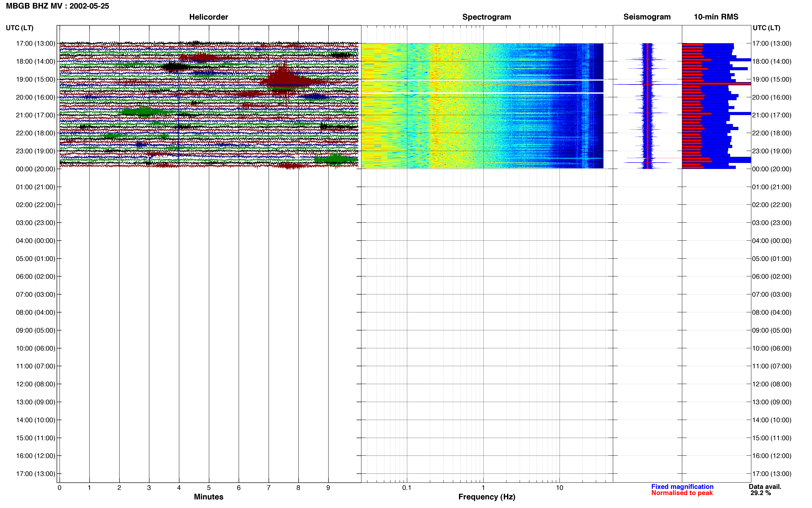Viewport: 812px width, 508px height.
Task: Click the left '20:00 (16:00)' time label
Action: pos(36,97)
